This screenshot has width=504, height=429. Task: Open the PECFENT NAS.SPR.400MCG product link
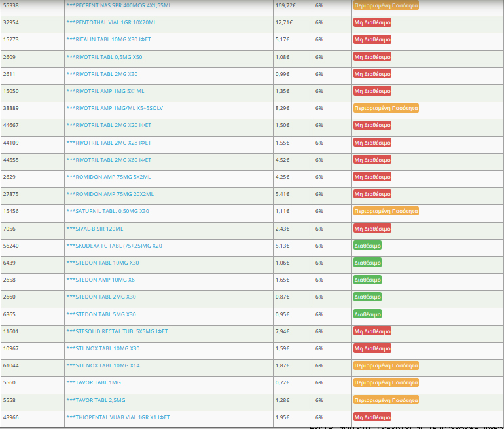[x=118, y=5]
